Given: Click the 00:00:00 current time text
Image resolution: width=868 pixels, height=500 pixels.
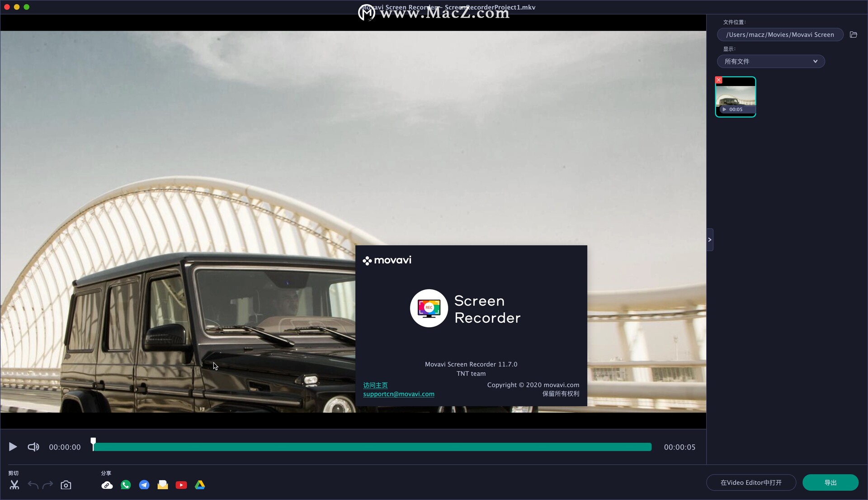Looking at the screenshot, I should click(x=65, y=447).
